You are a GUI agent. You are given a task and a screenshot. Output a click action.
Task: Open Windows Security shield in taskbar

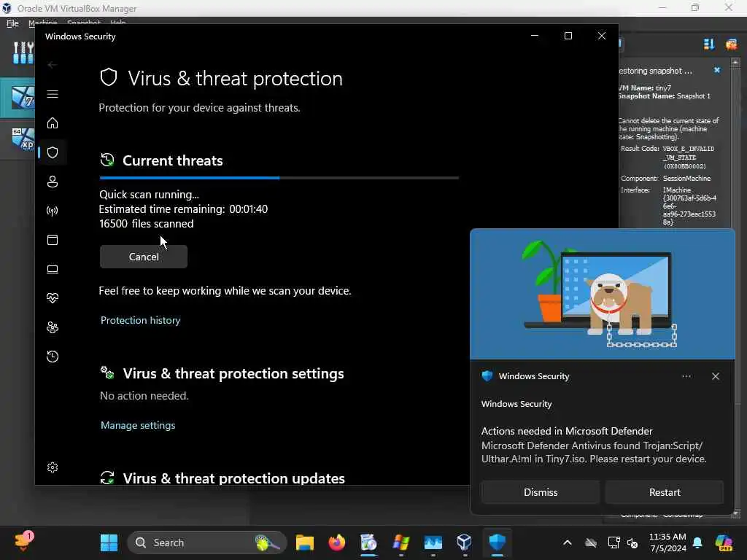(497, 542)
